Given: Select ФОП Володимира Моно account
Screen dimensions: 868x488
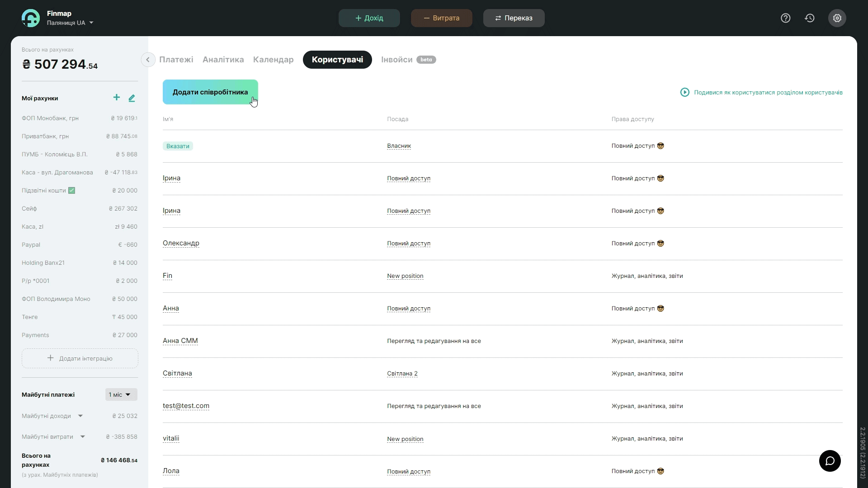Looking at the screenshot, I should (x=80, y=299).
